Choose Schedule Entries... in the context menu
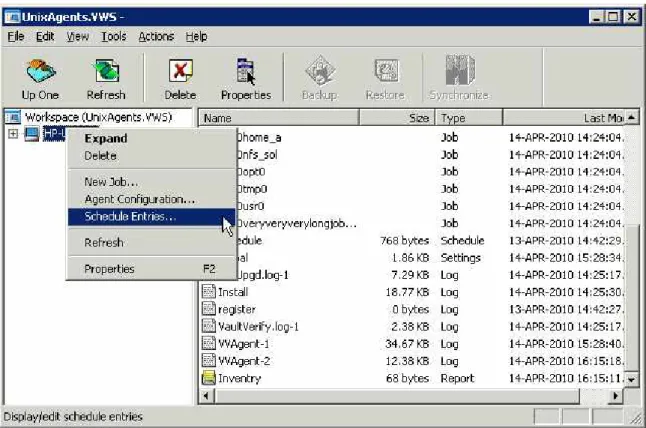646x428 pixels. 151,217
